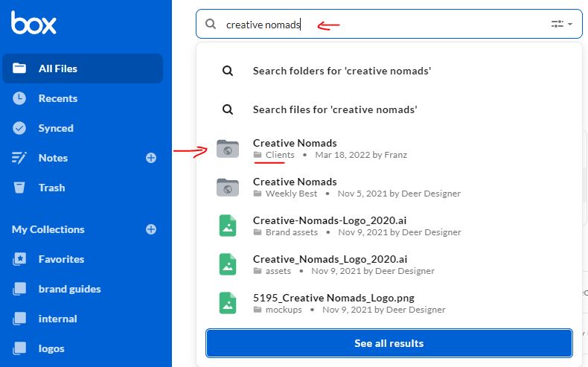
Task: Open Creative Nomads folder in Weekly Best
Action: click(x=295, y=182)
